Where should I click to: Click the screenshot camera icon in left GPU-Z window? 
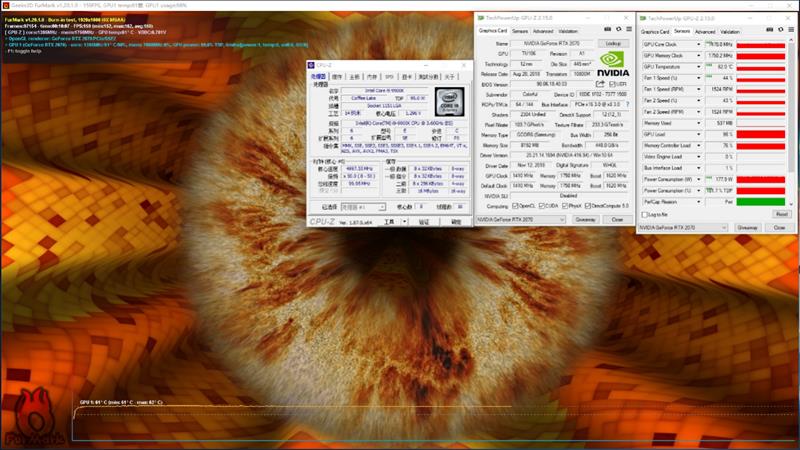pos(607,30)
